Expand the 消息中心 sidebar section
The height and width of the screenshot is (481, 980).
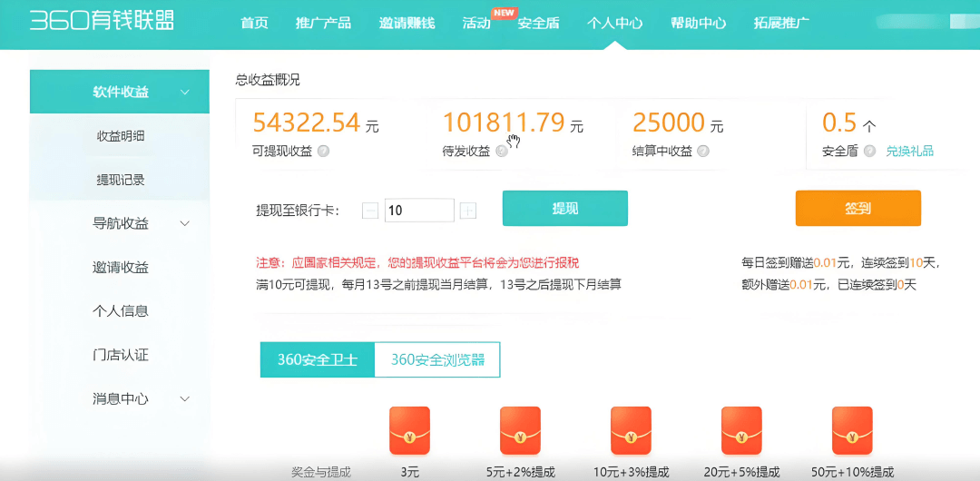[185, 398]
